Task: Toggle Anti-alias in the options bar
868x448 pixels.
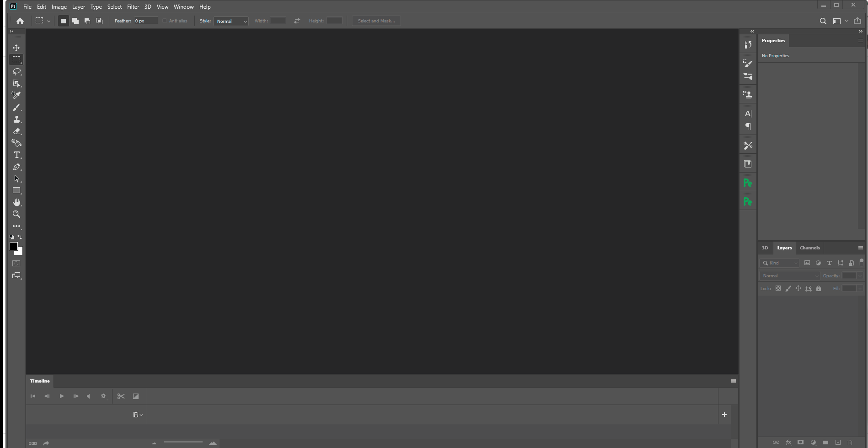Action: pos(164,21)
